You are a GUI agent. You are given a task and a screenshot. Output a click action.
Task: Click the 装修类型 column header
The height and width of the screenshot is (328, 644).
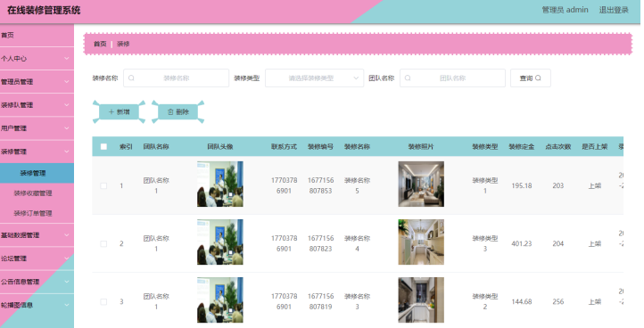pyautogui.click(x=485, y=146)
